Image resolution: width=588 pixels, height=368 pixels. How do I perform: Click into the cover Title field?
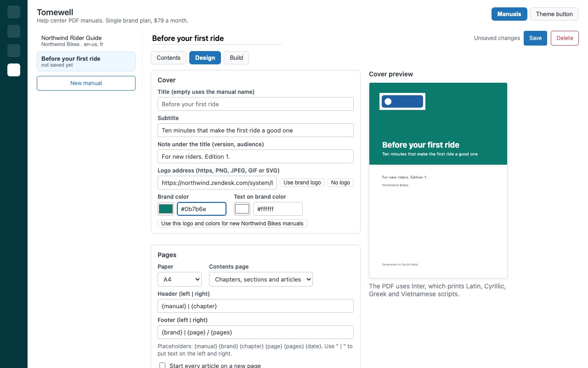click(x=255, y=104)
